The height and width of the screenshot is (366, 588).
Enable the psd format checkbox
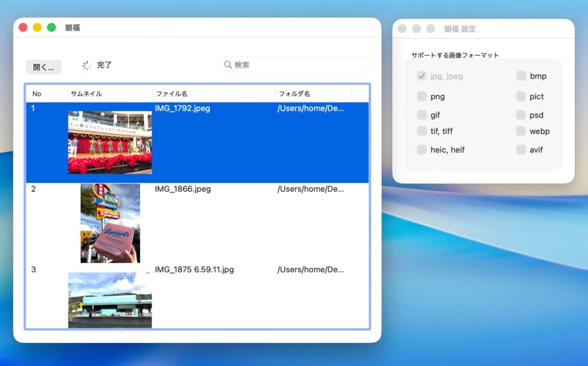tap(521, 115)
